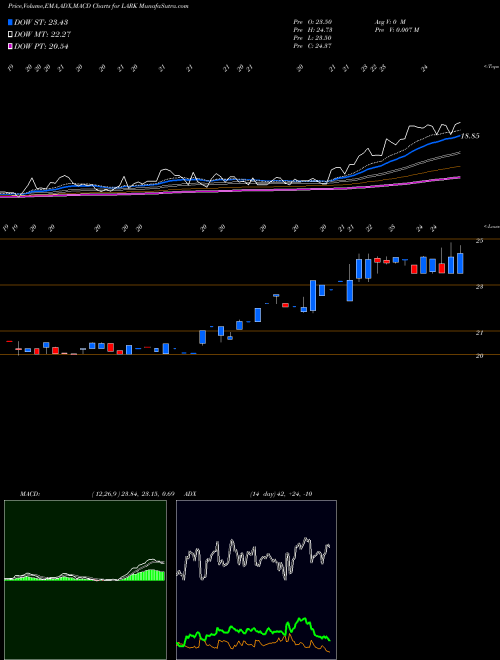Click the Lows marker label at right
Image resolution: width=500 pixels, height=660 pixels.
[492, 226]
